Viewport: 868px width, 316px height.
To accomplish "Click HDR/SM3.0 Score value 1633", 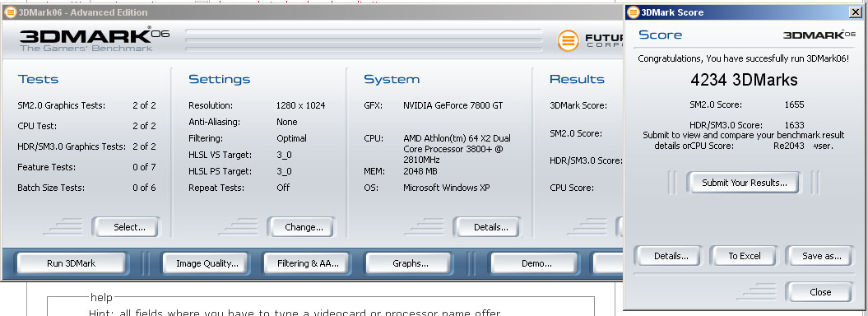I will pyautogui.click(x=794, y=125).
